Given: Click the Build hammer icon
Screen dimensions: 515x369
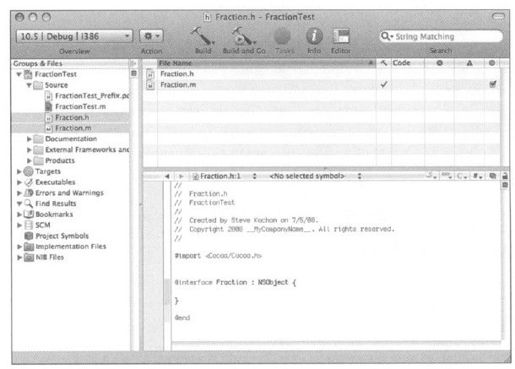Looking at the screenshot, I should (202, 36).
